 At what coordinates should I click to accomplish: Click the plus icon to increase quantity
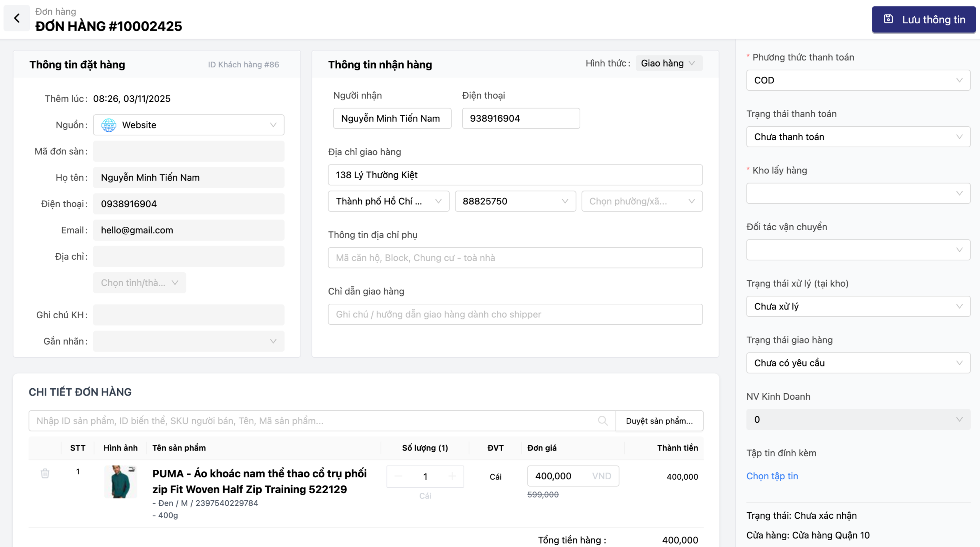click(x=452, y=476)
